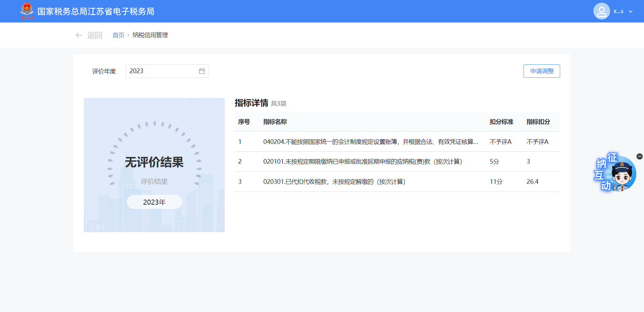Select indicator row 020301 withholding tax

coord(334,182)
